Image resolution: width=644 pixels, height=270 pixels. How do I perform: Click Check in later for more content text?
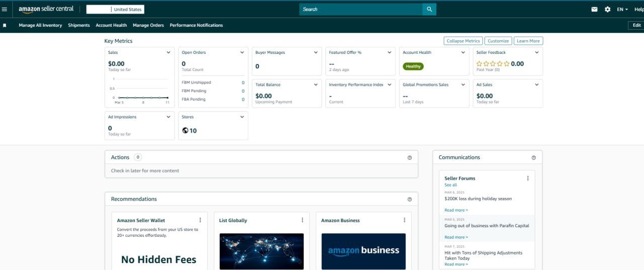click(145, 171)
